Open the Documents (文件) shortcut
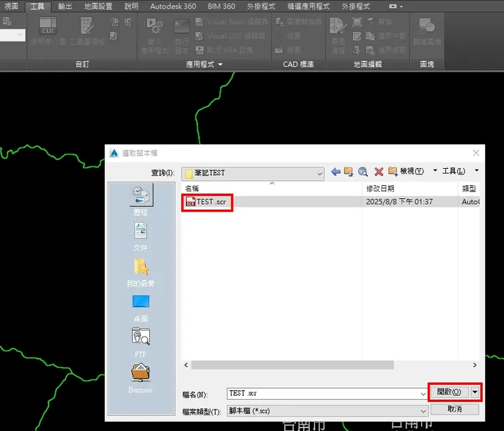 pyautogui.click(x=140, y=236)
